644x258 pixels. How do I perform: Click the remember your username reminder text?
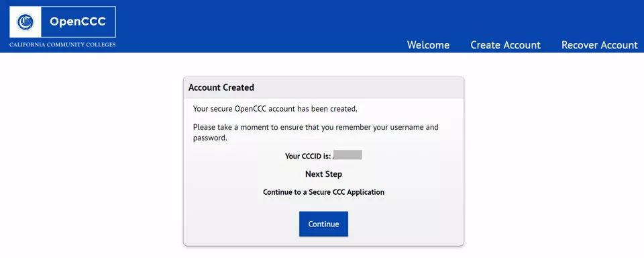[x=316, y=127]
